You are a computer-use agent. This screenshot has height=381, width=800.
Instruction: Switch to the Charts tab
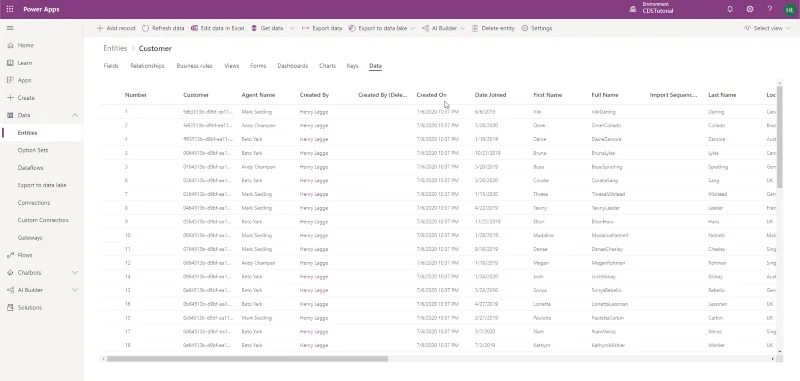tap(327, 66)
